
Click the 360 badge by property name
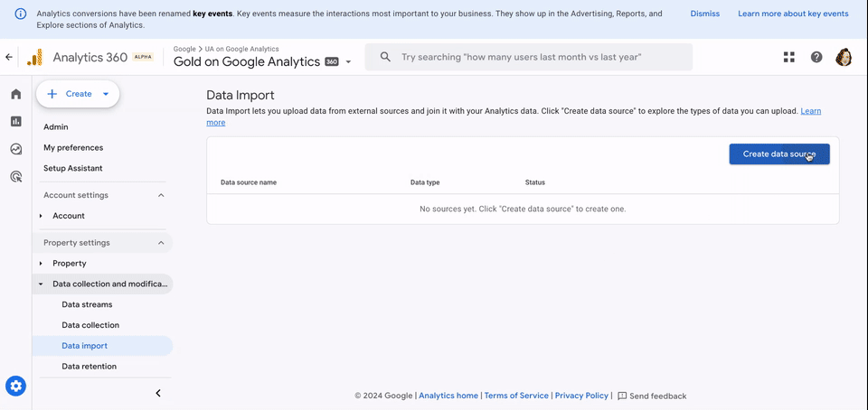[332, 62]
